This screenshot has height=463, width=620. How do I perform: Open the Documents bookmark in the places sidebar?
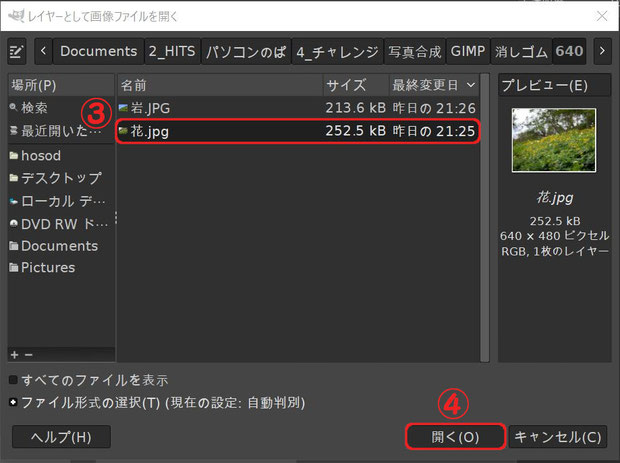point(61,246)
